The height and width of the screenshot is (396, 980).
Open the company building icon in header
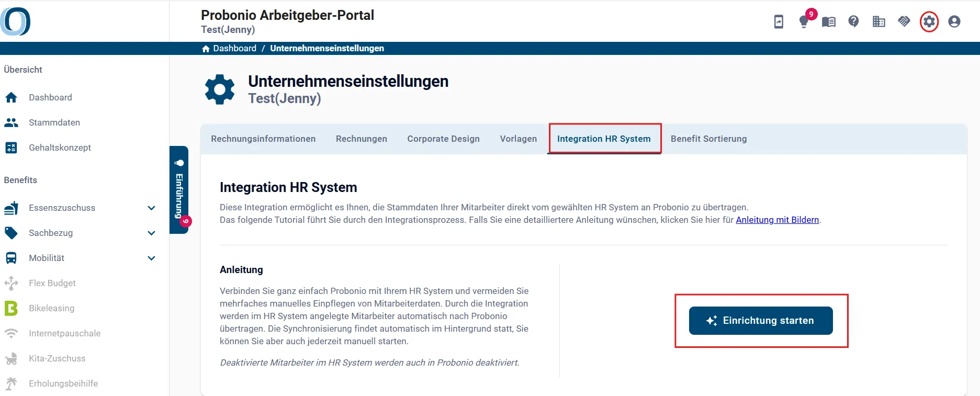[879, 21]
